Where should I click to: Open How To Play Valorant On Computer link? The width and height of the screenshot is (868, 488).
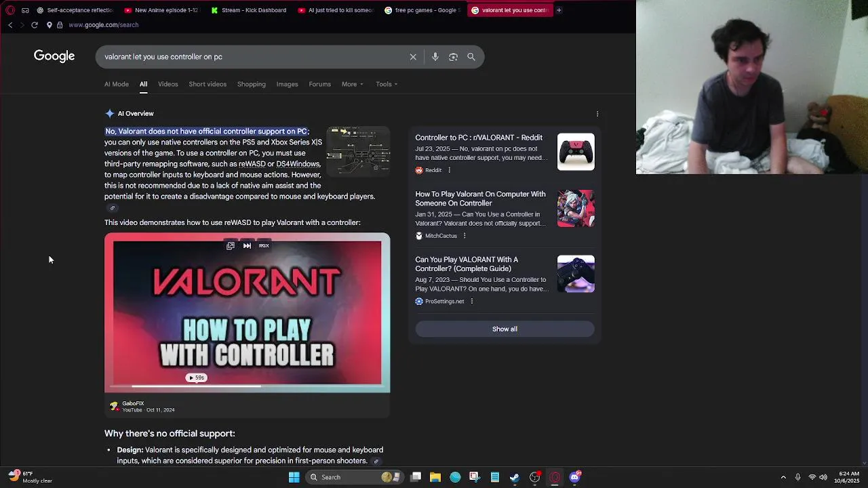481,199
